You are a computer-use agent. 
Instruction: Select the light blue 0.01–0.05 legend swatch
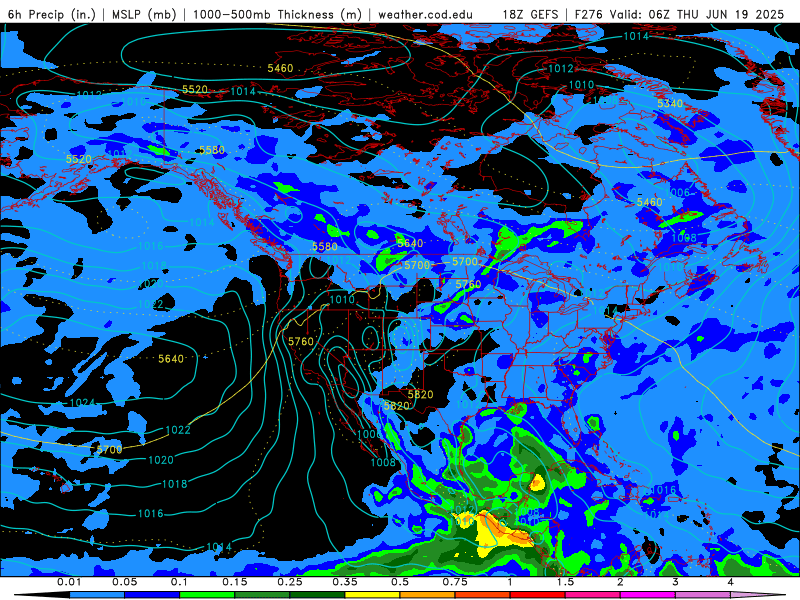coord(97,595)
